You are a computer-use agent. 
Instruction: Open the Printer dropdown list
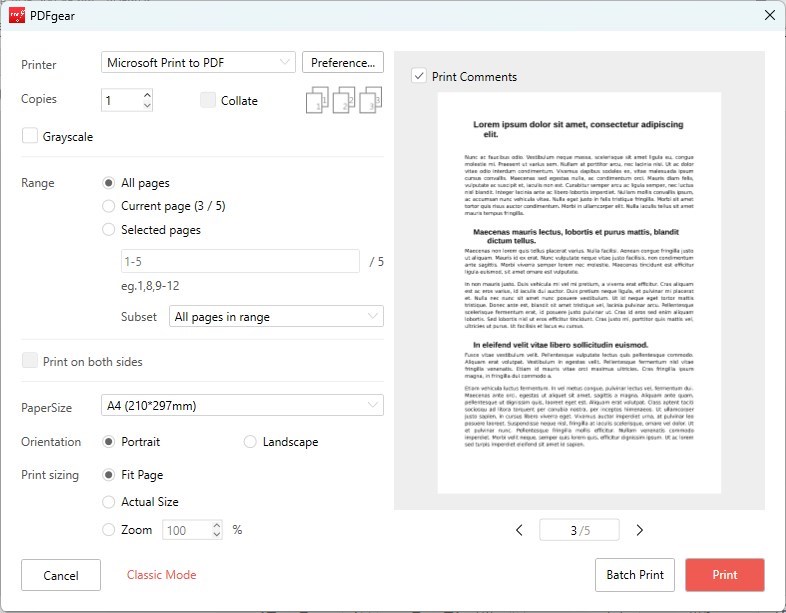point(199,62)
